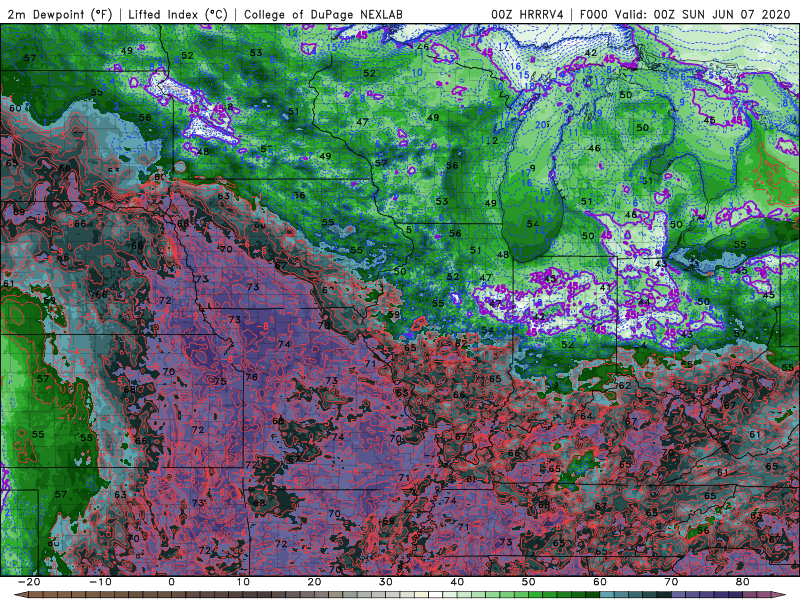Click the 80 label on the color scale
The height and width of the screenshot is (600, 800).
tap(743, 582)
